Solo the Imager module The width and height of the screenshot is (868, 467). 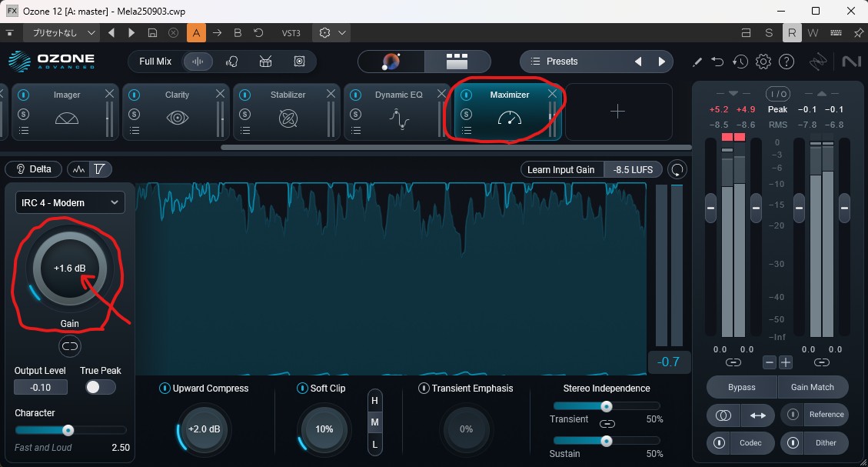[x=23, y=114]
